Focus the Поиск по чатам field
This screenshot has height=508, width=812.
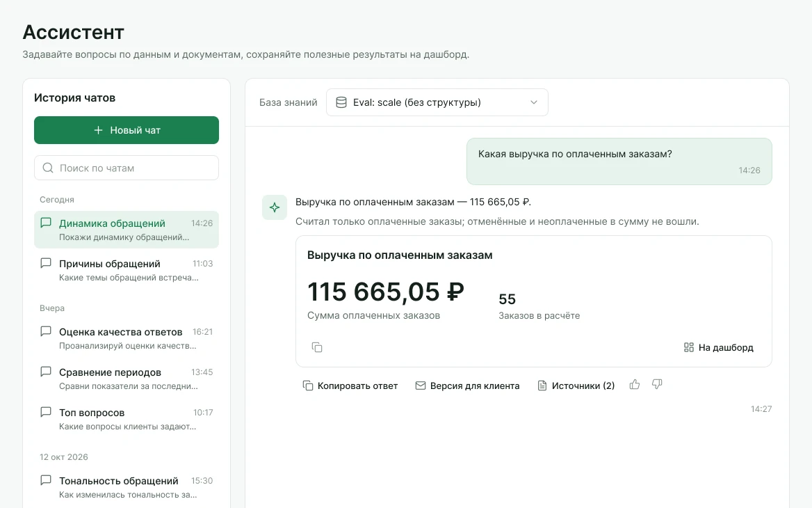pos(127,168)
